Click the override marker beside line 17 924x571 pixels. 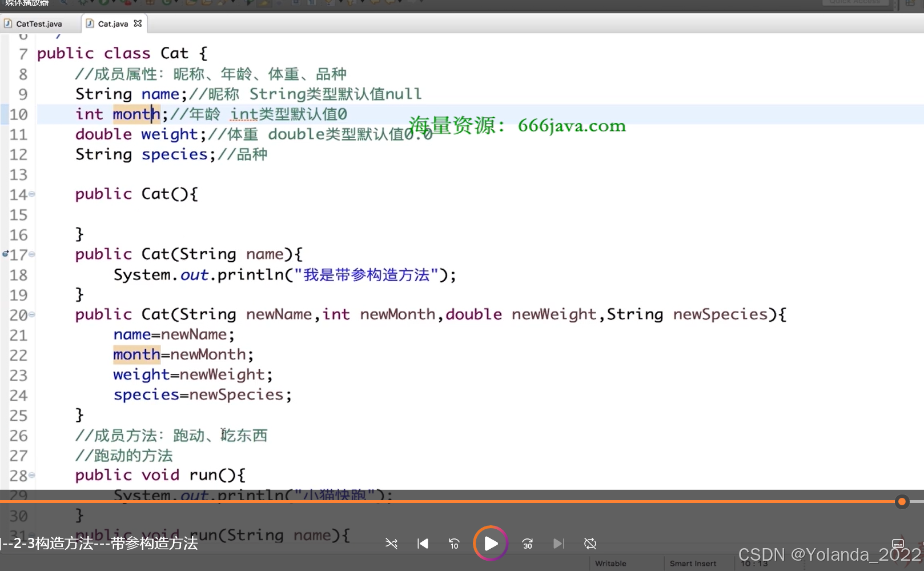pos(5,254)
